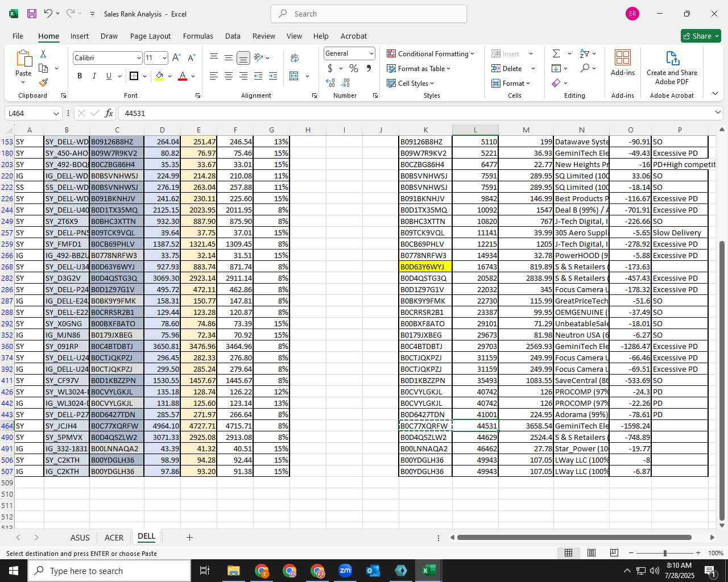This screenshot has width=728, height=582.
Task: Click the vertical scrollbar thumb
Action: pos(722,381)
